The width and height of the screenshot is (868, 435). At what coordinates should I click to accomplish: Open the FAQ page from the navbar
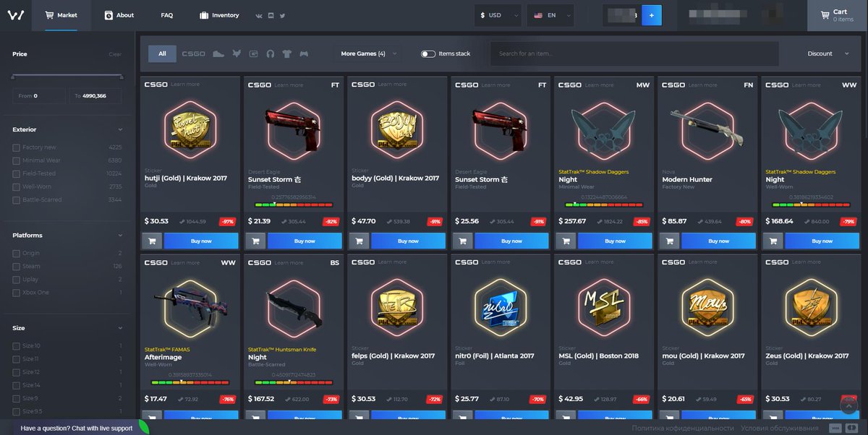[166, 14]
